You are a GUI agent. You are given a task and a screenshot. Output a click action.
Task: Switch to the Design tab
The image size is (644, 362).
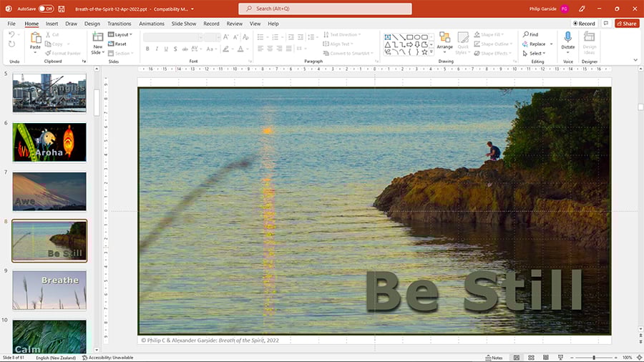point(92,24)
